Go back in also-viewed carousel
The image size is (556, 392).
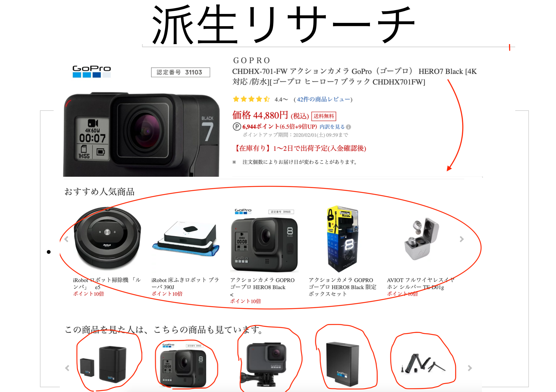tap(67, 368)
